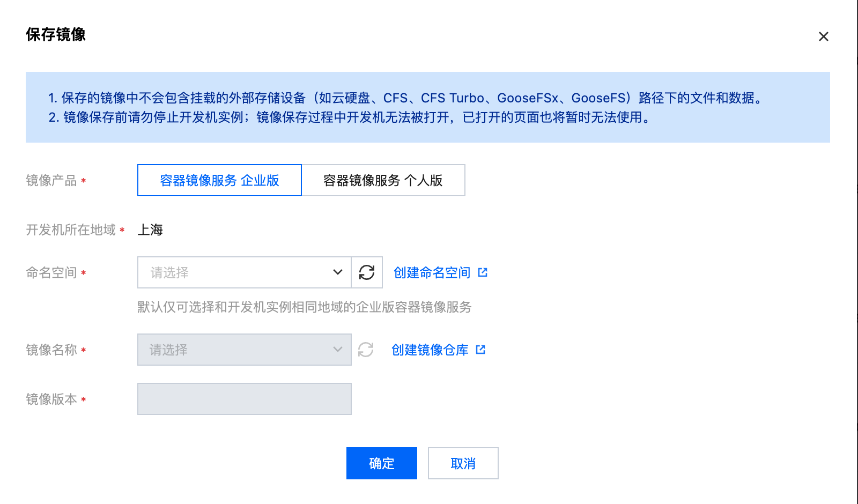Close the 保存镜像 dialog with the X icon
The width and height of the screenshot is (858, 504).
(x=824, y=36)
